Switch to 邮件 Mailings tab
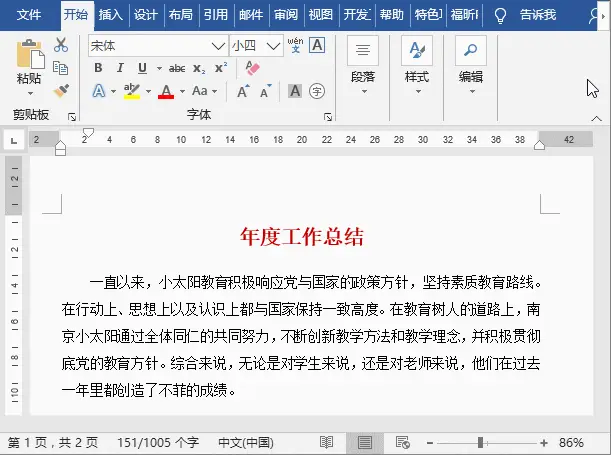This screenshot has width=611, height=455. point(251,15)
